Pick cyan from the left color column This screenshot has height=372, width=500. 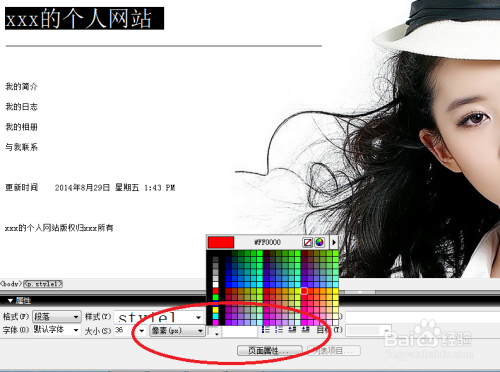[x=216, y=316]
